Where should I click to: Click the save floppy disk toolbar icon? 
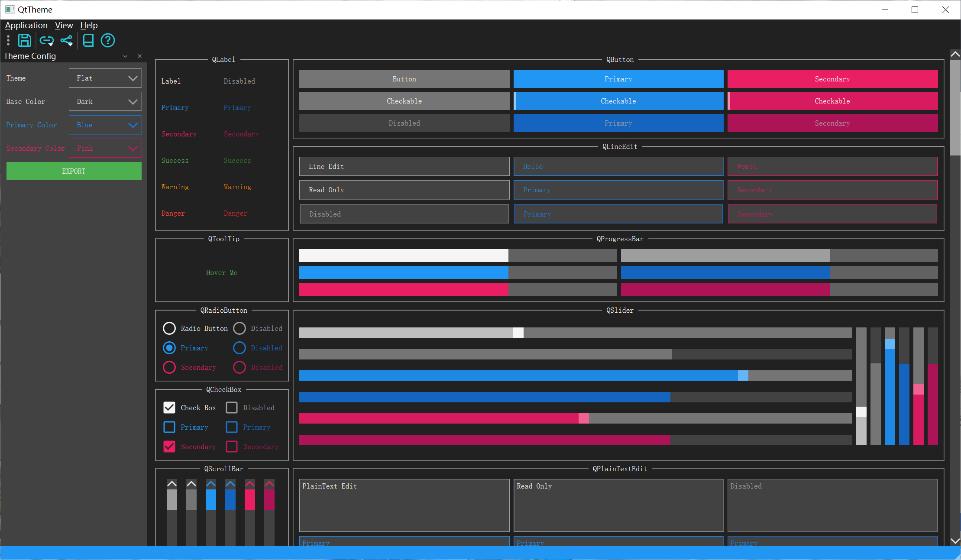click(x=24, y=40)
